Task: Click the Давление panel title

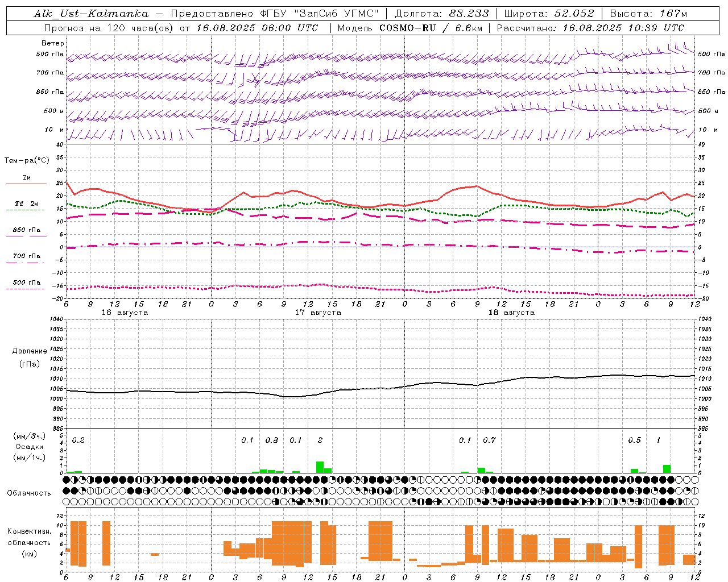Action: tap(30, 351)
